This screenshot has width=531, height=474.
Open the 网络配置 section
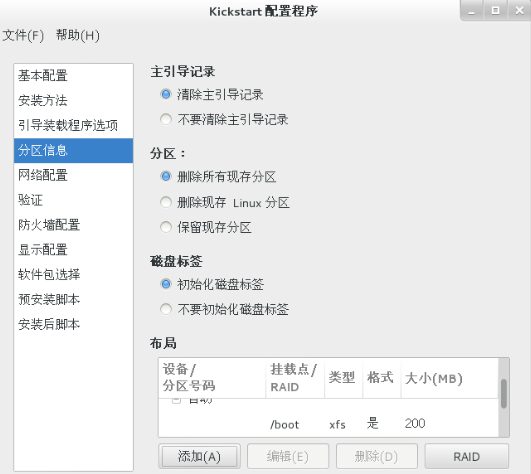point(73,175)
